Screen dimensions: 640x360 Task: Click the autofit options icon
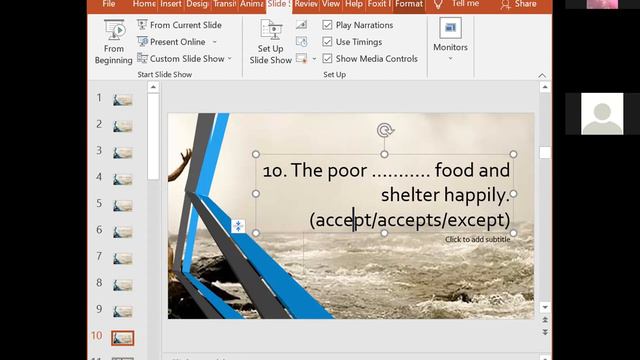pos(238,226)
